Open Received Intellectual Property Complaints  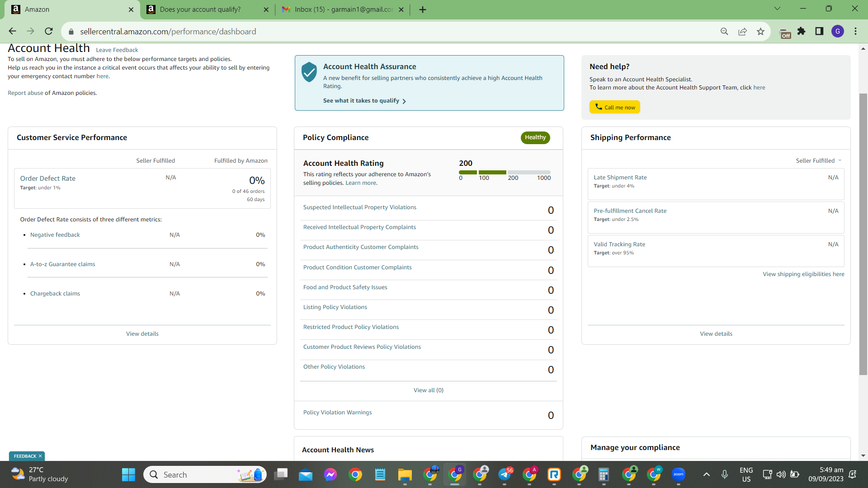click(x=360, y=227)
